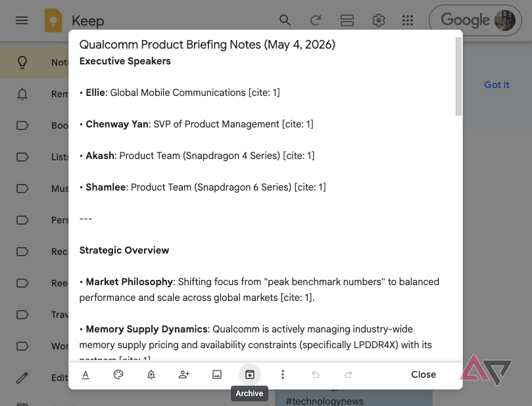This screenshot has width=532, height=406.
Task: Switch to list view layout
Action: pyautogui.click(x=347, y=20)
